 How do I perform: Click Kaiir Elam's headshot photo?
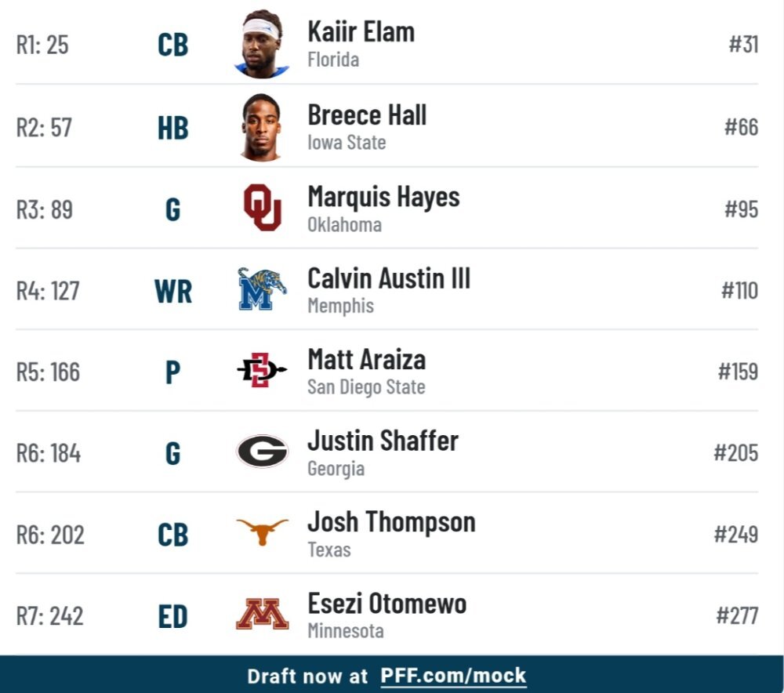coord(262,44)
